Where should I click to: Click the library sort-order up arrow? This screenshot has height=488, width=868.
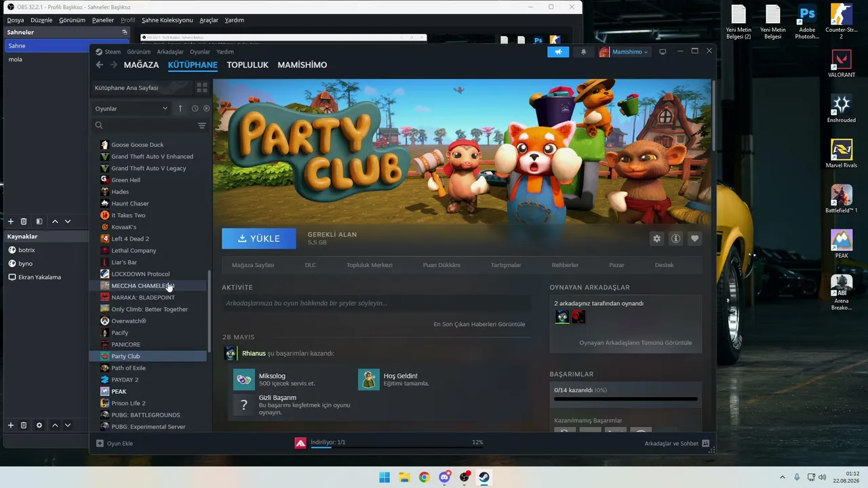click(180, 108)
